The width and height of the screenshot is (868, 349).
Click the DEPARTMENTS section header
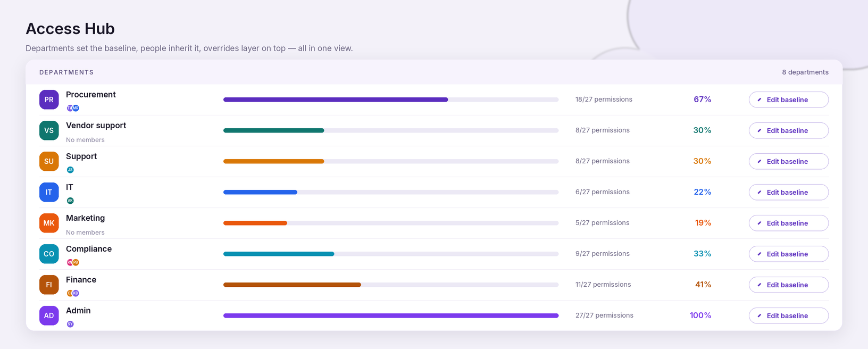tap(66, 72)
